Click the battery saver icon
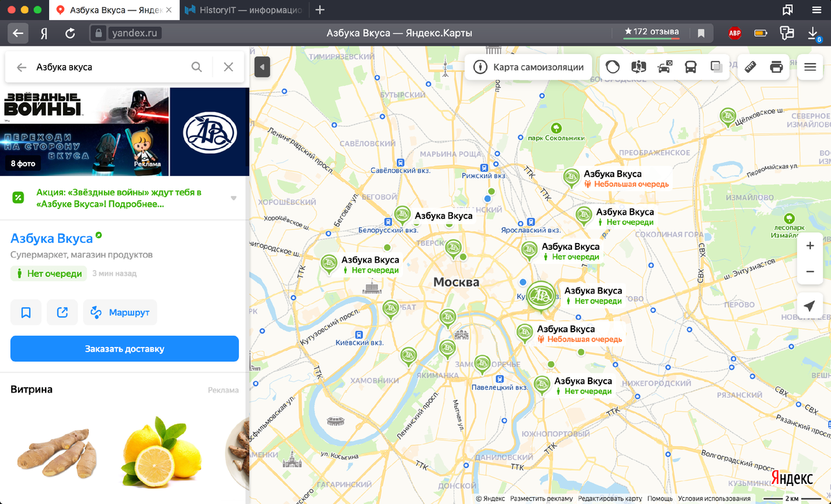 [761, 33]
